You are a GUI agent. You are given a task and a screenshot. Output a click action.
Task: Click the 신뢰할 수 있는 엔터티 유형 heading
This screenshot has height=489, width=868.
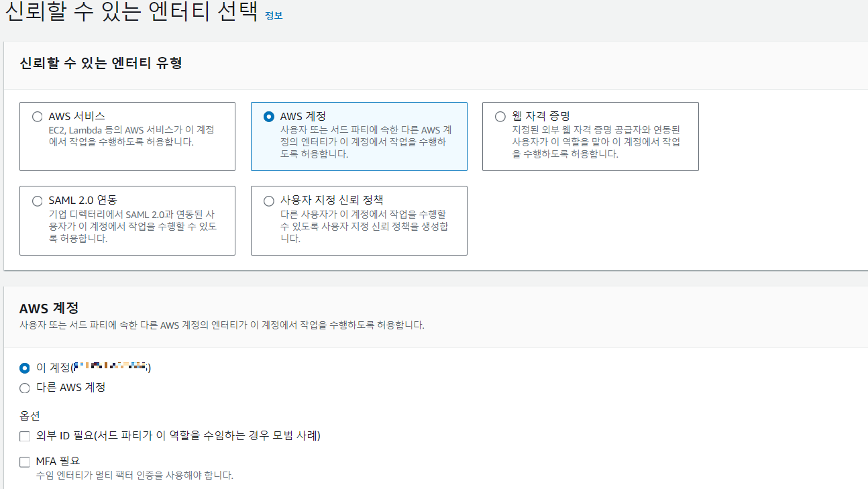click(x=101, y=63)
